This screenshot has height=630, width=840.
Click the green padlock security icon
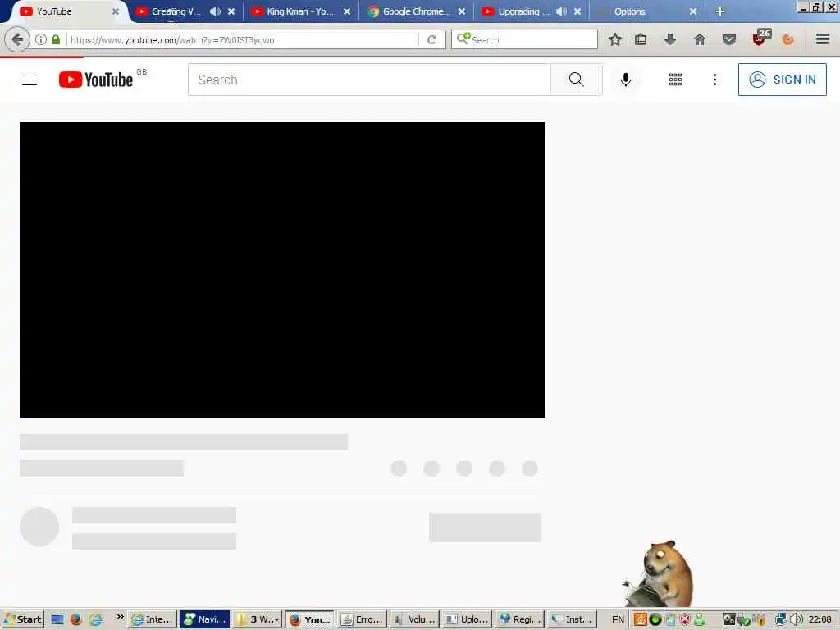[56, 39]
